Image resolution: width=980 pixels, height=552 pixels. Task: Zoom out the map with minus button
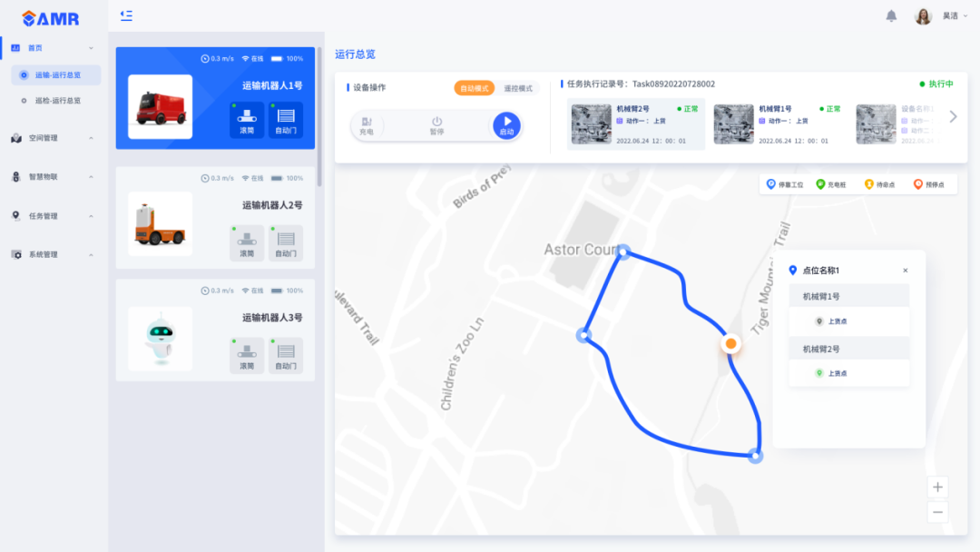(937, 513)
